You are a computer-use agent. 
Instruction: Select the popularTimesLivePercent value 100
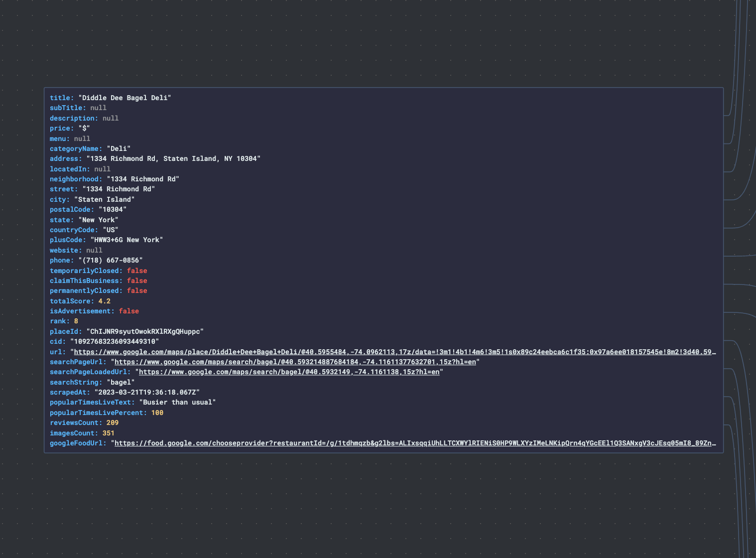(x=157, y=413)
